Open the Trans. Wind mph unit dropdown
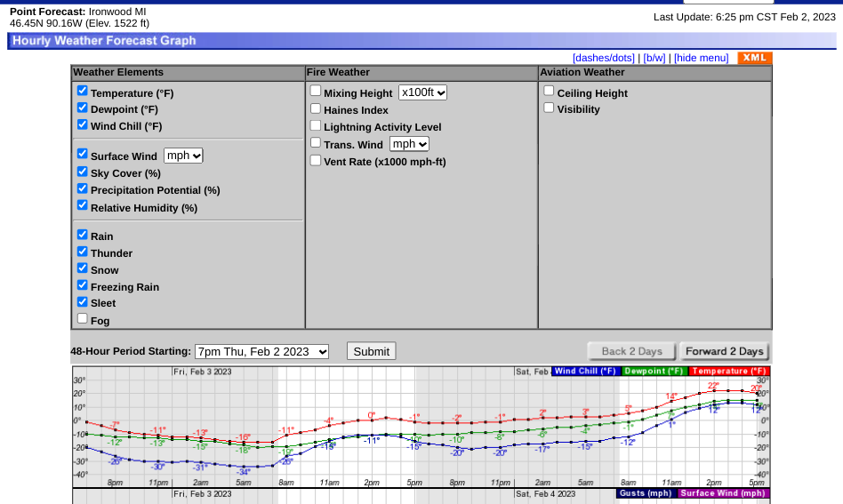843x504 pixels. [x=409, y=144]
